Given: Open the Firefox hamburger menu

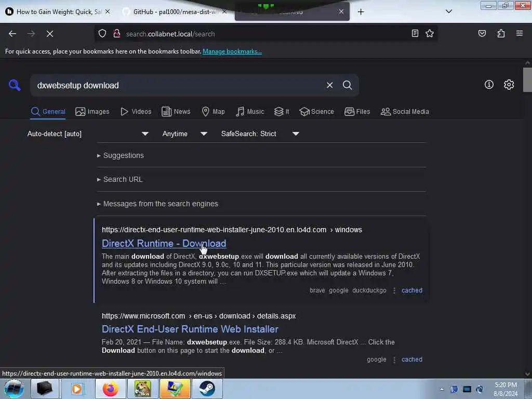Looking at the screenshot, I should click(x=519, y=34).
